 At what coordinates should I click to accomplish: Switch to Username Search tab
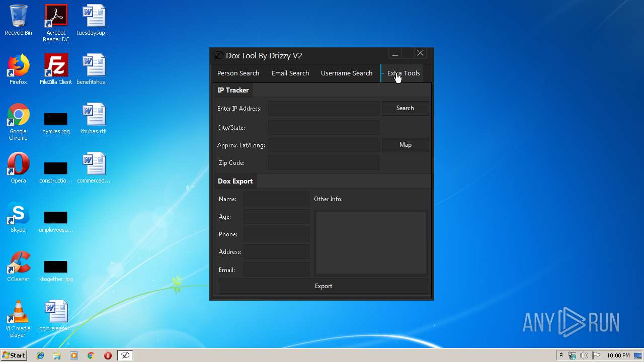(x=347, y=73)
